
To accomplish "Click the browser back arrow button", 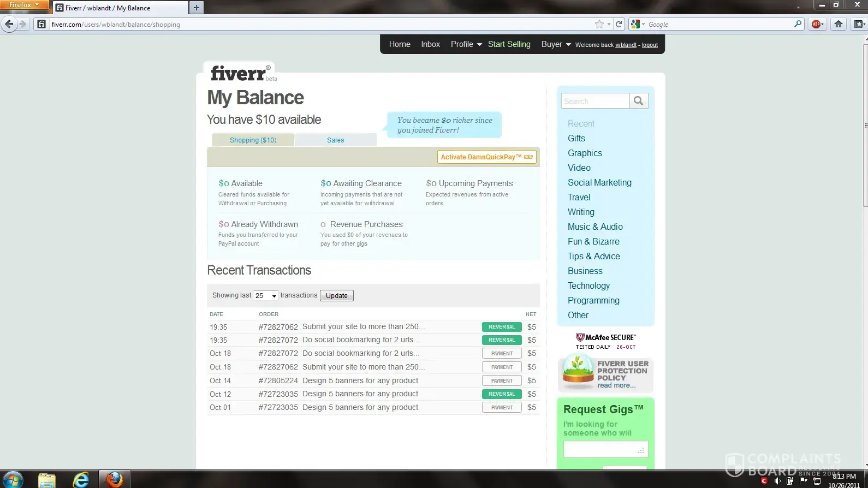I will pos(9,24).
